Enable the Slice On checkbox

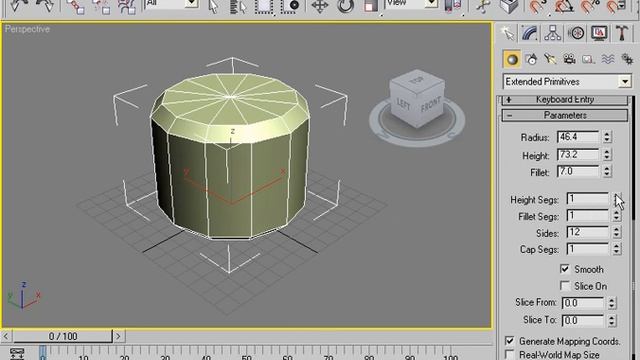(564, 286)
